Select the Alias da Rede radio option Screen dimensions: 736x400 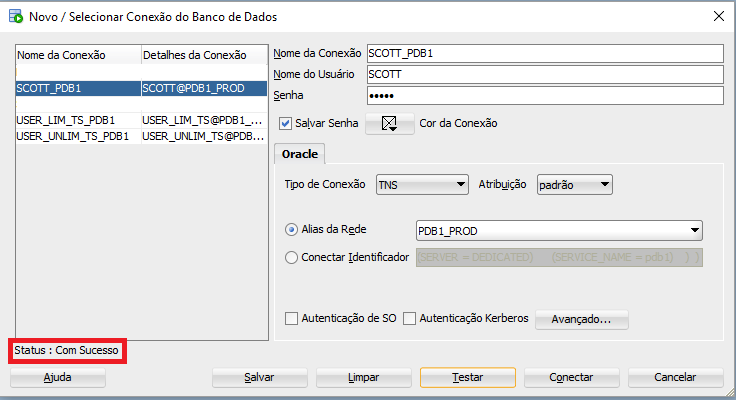[x=292, y=230]
